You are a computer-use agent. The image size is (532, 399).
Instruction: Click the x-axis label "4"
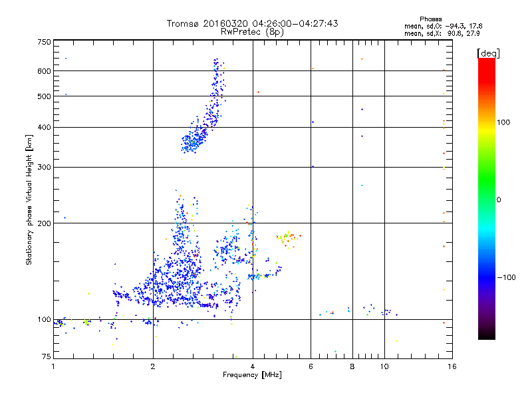(253, 366)
